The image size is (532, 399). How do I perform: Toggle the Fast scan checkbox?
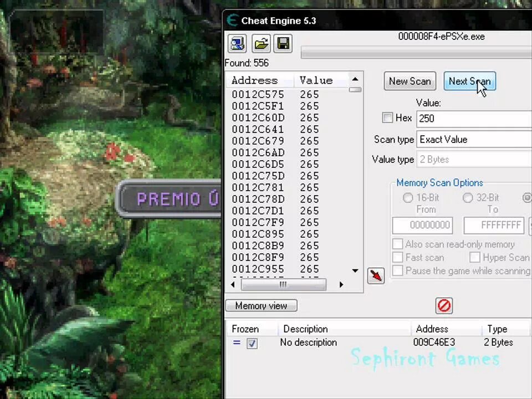398,257
